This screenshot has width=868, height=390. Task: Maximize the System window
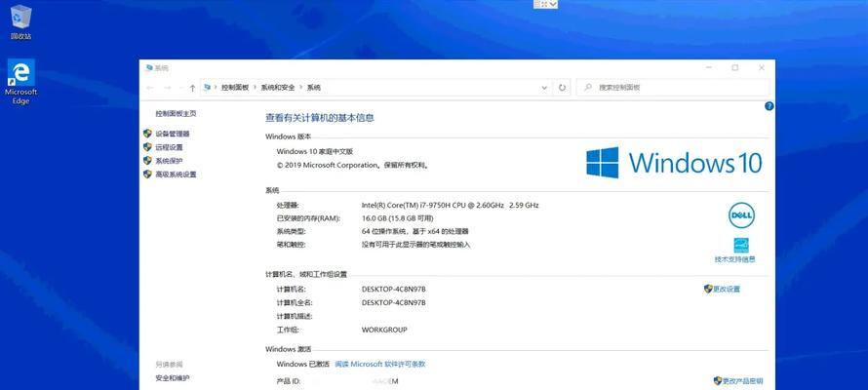click(734, 68)
